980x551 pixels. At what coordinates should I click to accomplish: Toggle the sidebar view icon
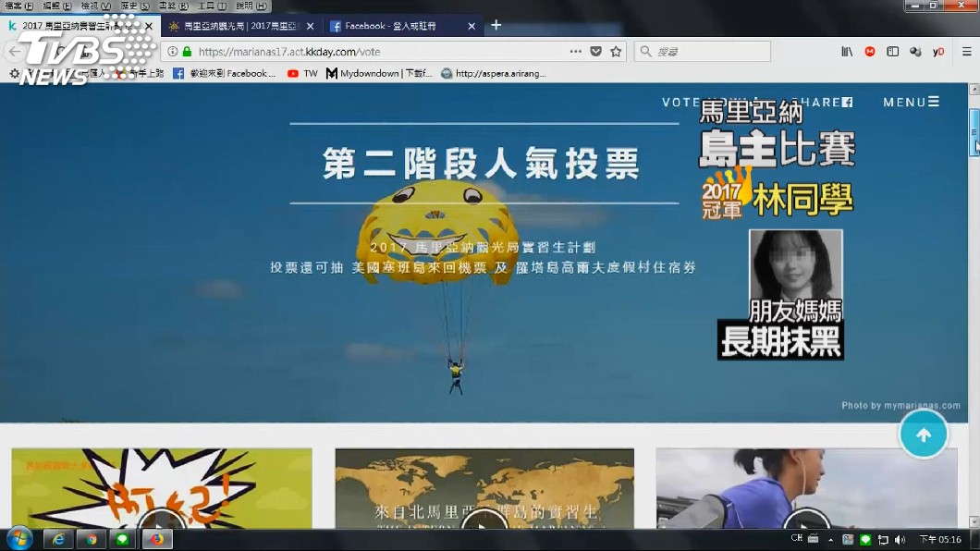coord(892,52)
